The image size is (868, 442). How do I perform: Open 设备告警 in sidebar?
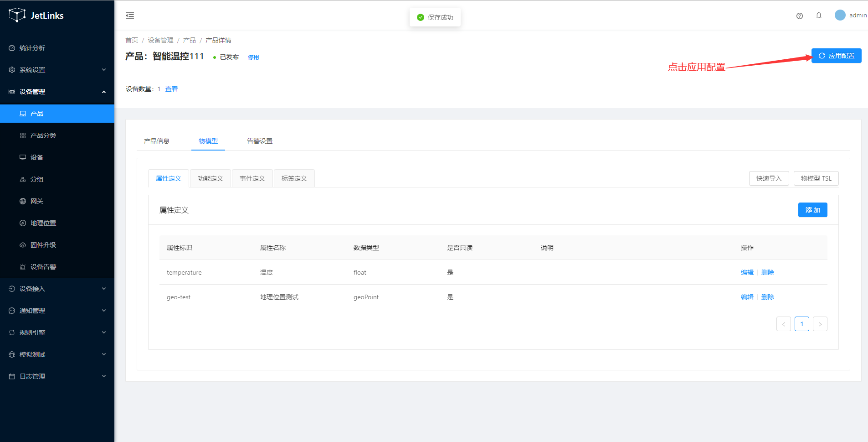click(x=43, y=267)
